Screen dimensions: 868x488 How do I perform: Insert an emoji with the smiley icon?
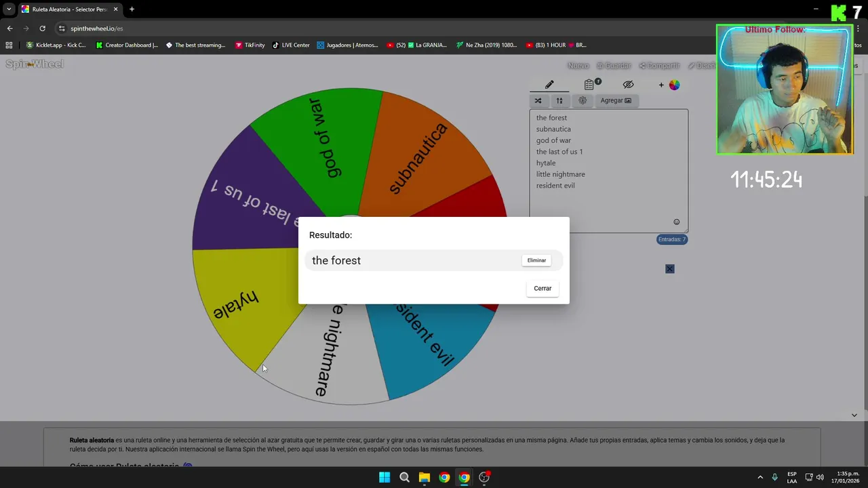676,222
